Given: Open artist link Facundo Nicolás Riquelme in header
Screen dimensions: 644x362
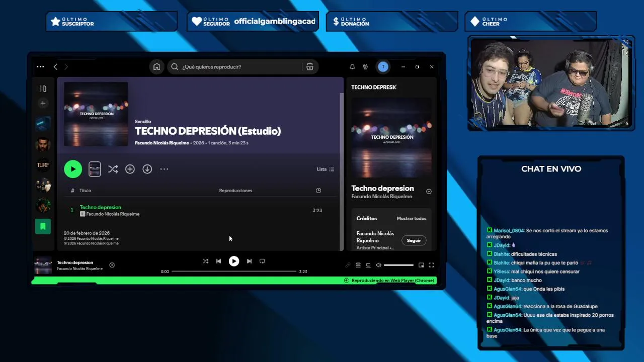Looking at the screenshot, I should pyautogui.click(x=162, y=143).
